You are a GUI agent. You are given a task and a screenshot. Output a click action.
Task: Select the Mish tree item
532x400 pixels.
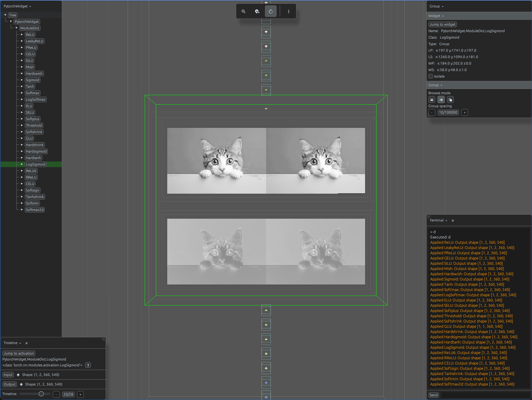click(x=30, y=67)
